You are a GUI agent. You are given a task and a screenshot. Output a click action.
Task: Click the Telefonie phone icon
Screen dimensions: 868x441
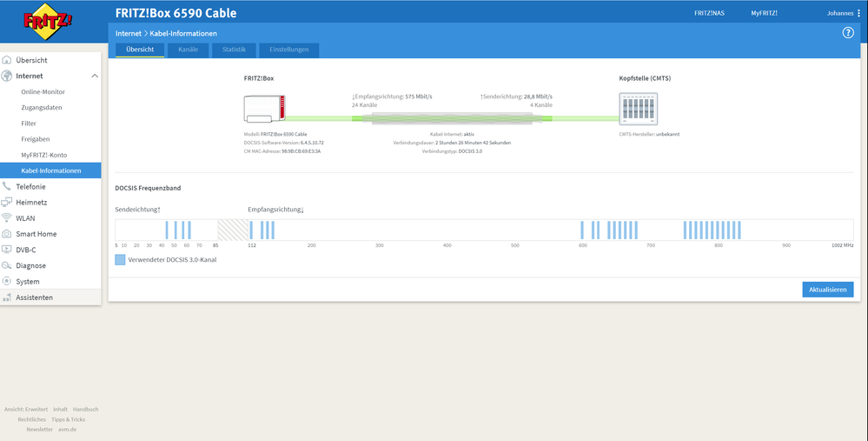click(7, 187)
